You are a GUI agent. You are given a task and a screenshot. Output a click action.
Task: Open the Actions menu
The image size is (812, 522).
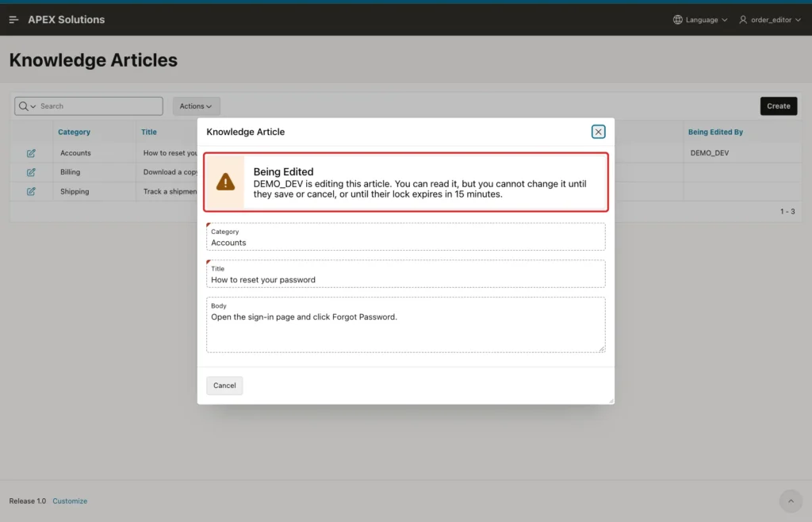(x=196, y=106)
